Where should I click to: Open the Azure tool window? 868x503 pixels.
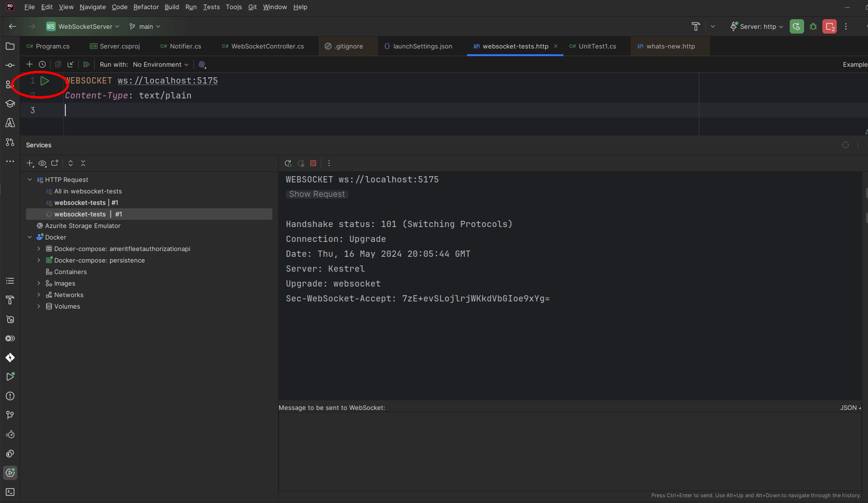[10, 123]
